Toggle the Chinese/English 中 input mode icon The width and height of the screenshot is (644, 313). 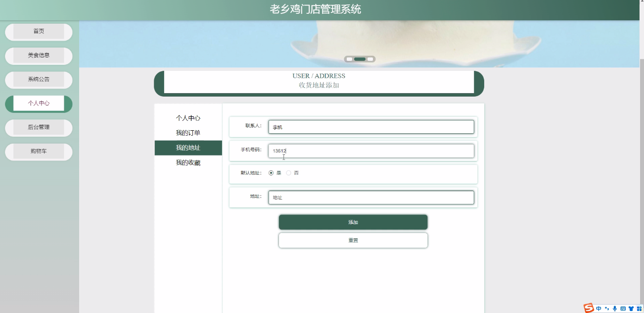tap(598, 309)
